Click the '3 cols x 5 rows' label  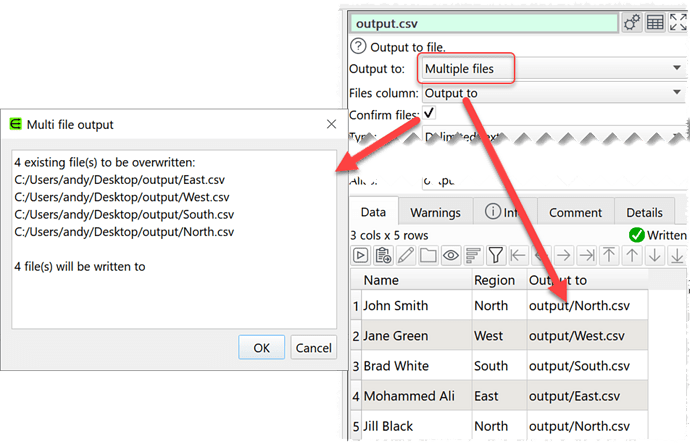[389, 235]
